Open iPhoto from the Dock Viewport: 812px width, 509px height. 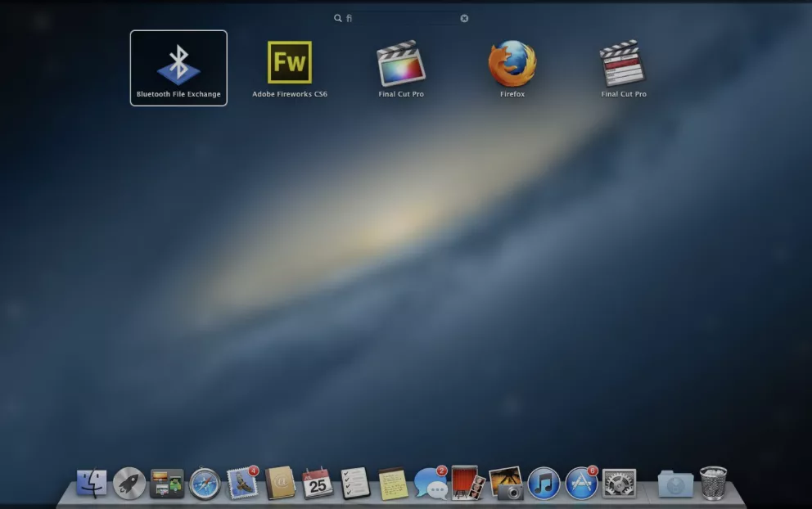(x=506, y=484)
